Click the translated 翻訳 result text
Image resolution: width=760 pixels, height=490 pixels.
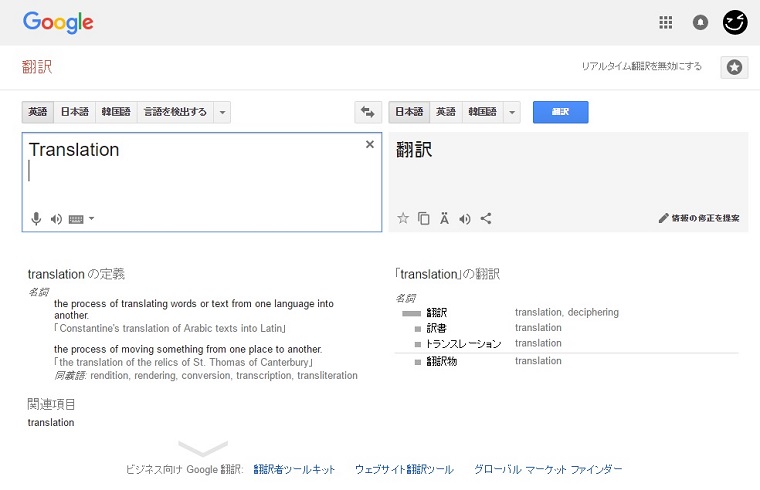414,150
